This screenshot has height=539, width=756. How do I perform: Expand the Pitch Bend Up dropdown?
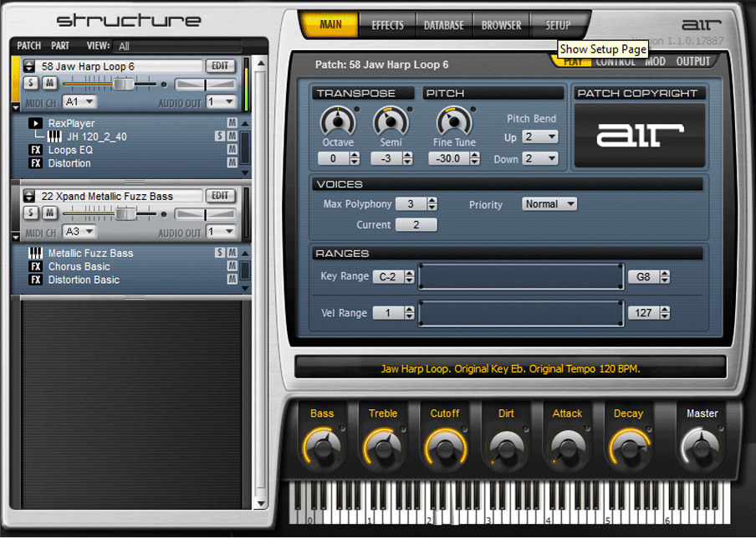click(x=540, y=137)
